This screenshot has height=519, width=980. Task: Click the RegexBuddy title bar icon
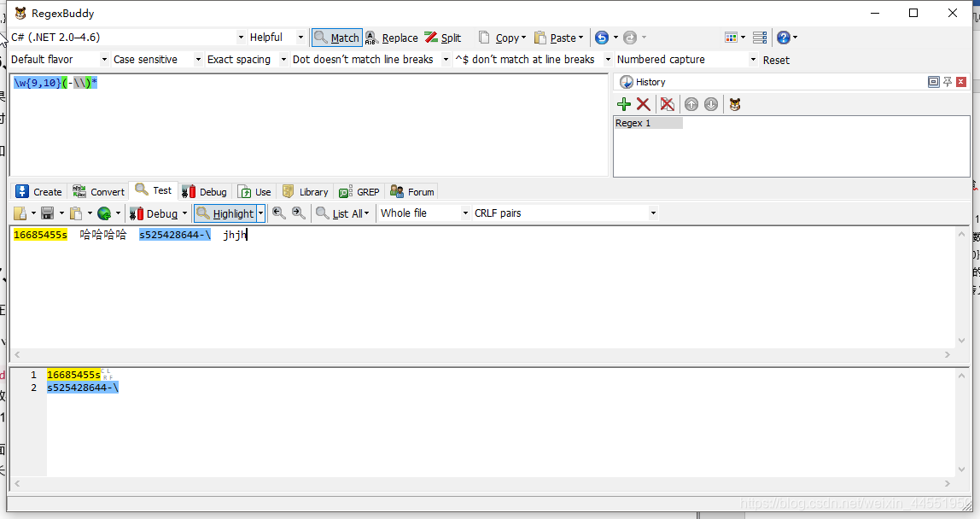tap(20, 13)
